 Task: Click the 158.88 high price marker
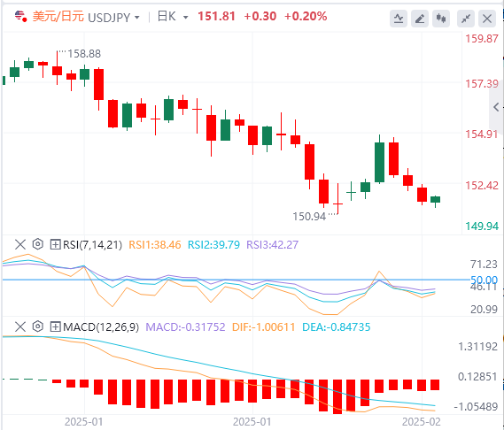(x=84, y=54)
